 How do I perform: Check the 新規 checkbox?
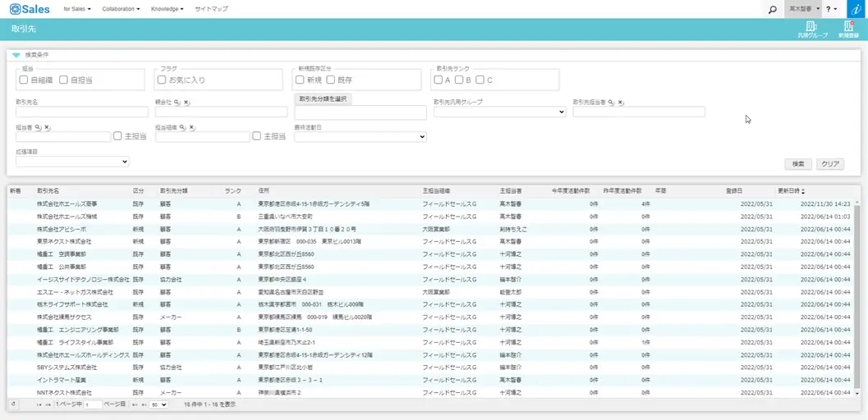coord(300,80)
